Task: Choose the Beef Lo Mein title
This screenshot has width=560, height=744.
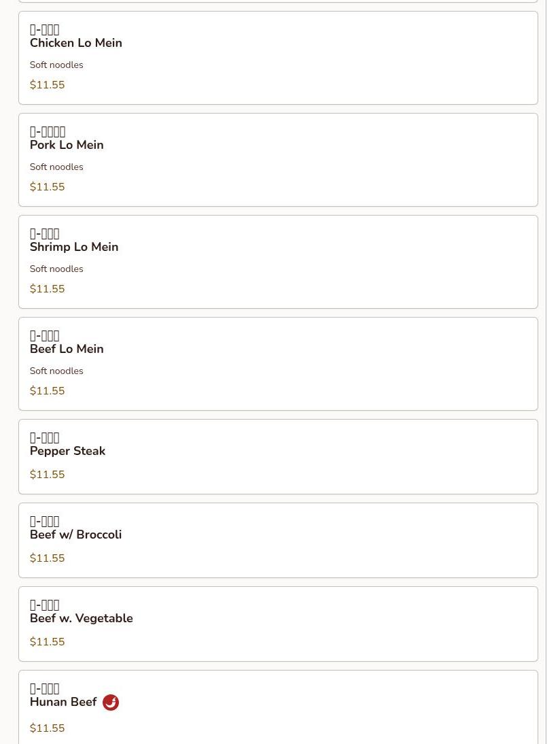Action: click(67, 349)
